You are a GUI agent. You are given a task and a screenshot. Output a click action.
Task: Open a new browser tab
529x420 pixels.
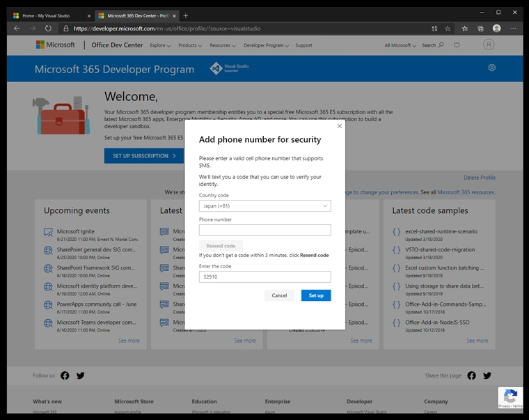186,15
